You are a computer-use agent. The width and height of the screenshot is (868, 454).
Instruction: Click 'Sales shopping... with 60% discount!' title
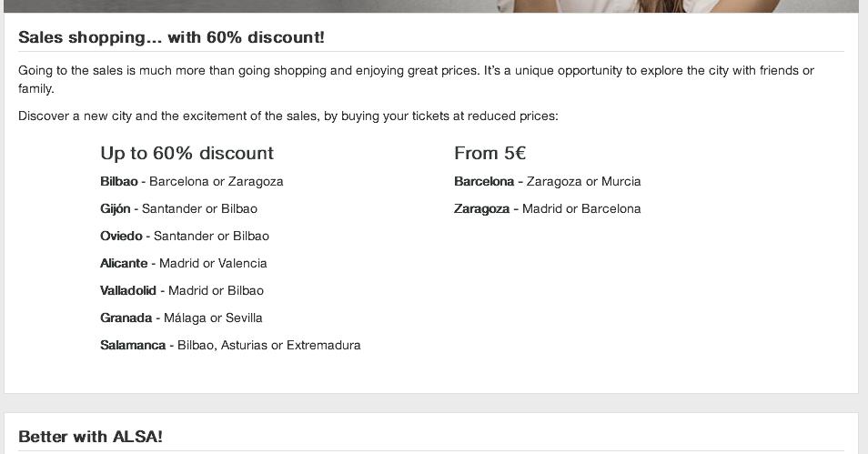171,37
